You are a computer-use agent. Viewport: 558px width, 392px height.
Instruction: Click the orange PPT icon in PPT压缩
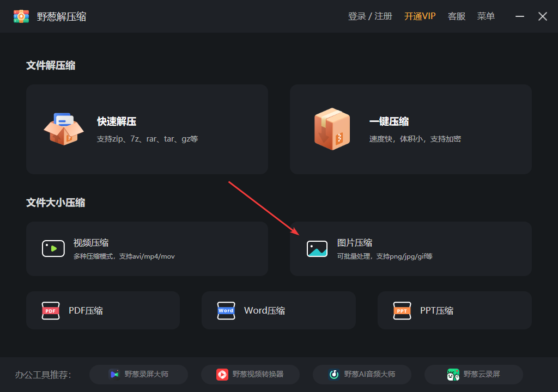(402, 310)
